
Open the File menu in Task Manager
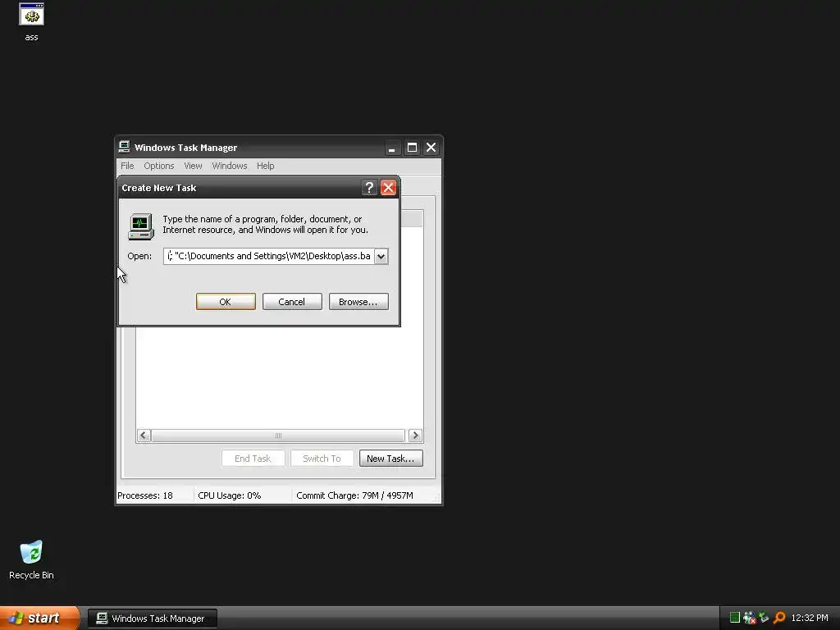pos(127,166)
